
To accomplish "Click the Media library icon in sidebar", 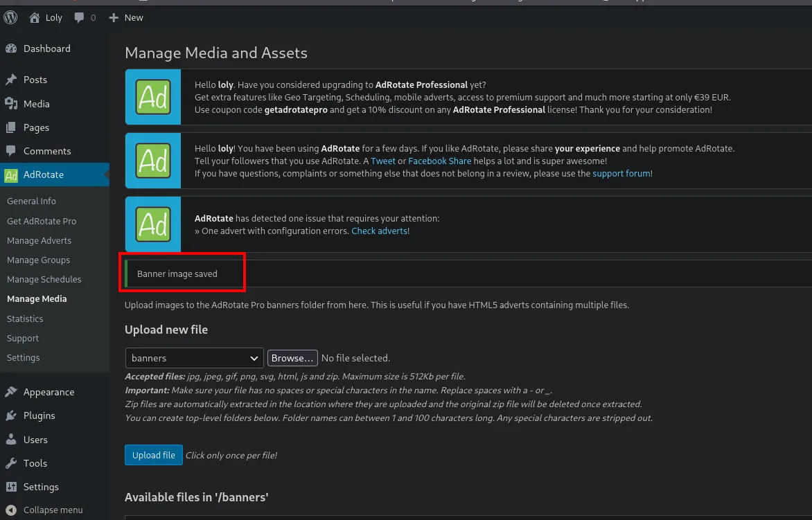I will pos(11,103).
